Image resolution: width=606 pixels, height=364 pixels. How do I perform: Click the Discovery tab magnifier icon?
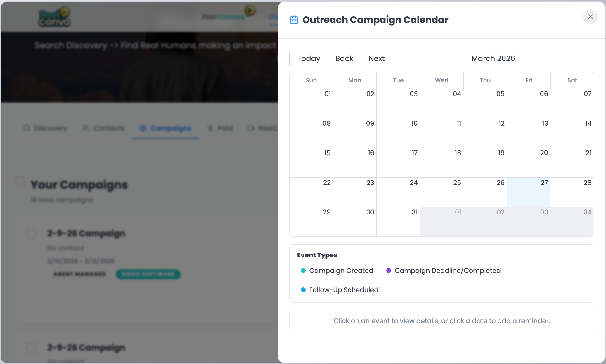(27, 128)
